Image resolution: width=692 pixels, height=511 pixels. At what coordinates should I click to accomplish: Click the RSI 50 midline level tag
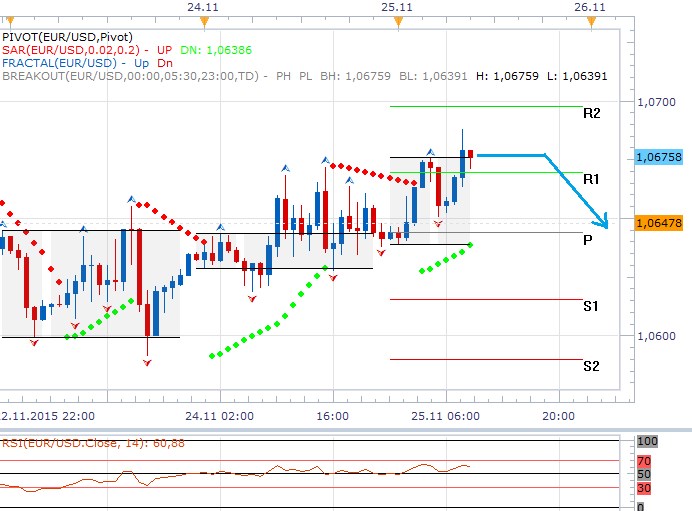tap(646, 474)
